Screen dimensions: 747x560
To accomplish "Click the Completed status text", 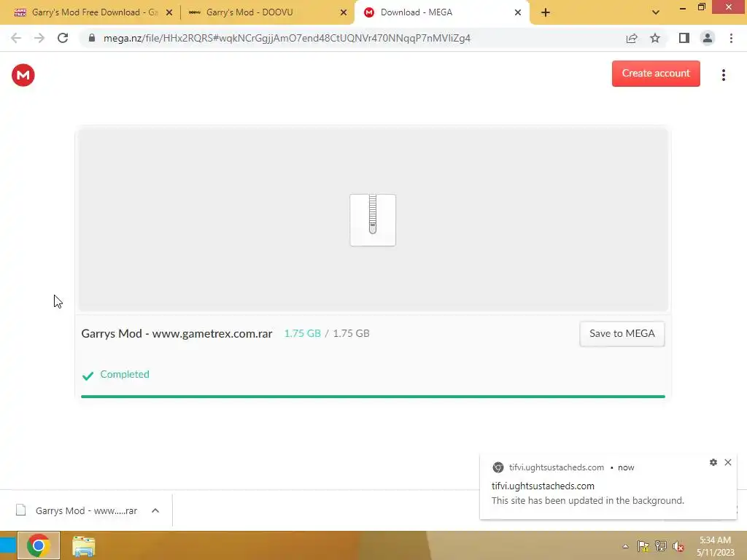I will (x=125, y=374).
